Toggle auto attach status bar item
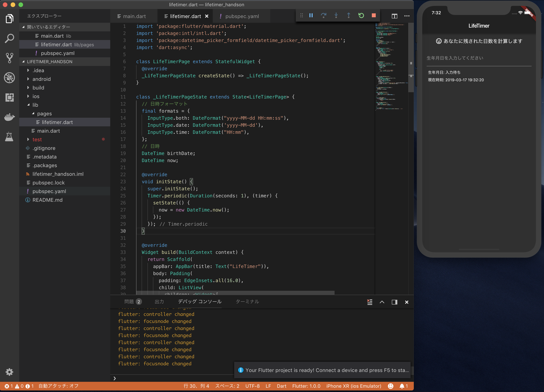This screenshot has width=544, height=392. [x=58, y=386]
